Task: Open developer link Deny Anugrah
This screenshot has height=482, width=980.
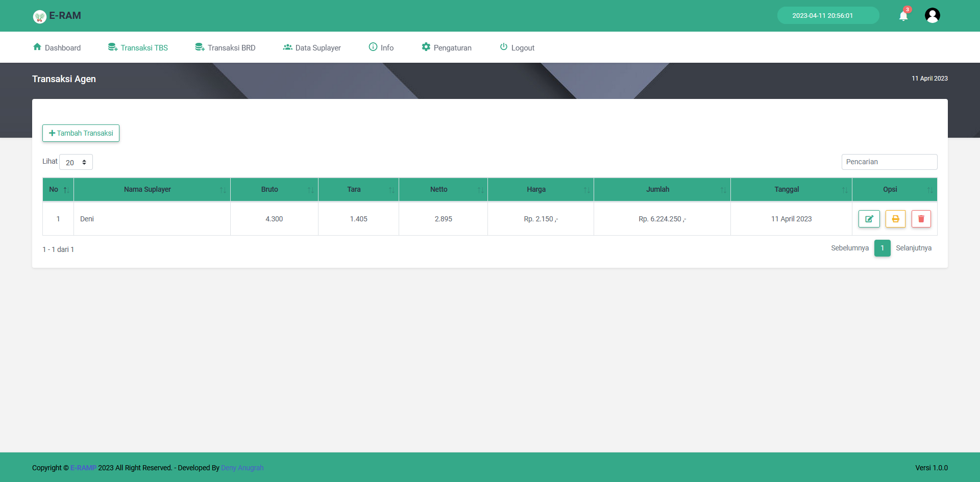Action: click(x=242, y=468)
